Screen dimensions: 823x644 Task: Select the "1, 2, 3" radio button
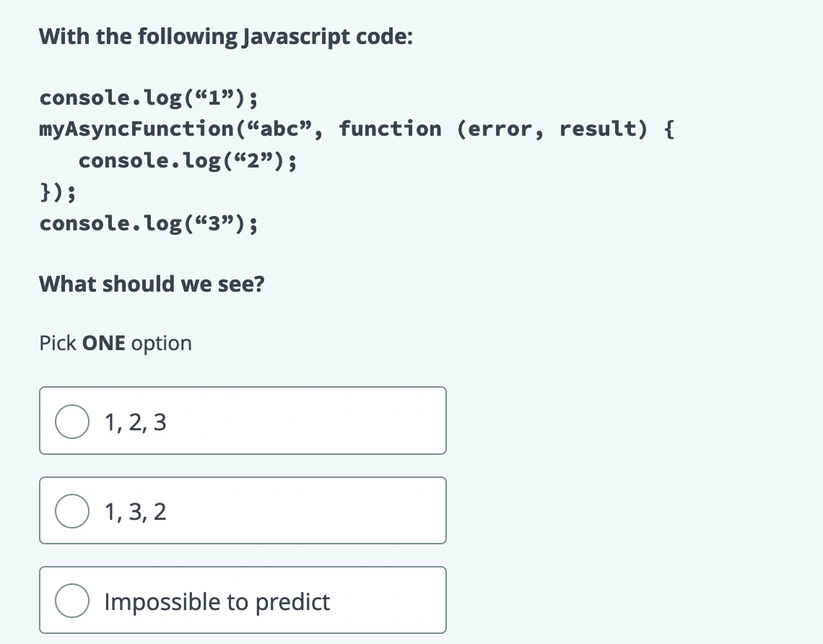coord(72,422)
